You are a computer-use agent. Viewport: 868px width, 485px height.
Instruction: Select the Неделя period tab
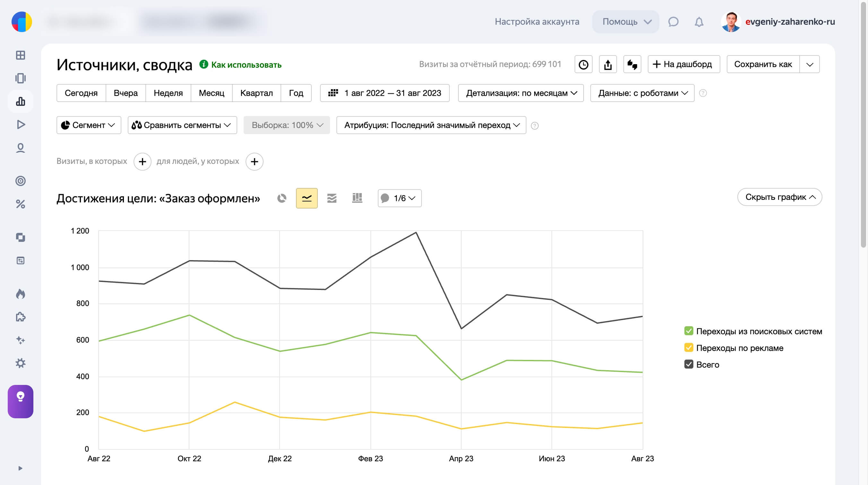coord(168,93)
